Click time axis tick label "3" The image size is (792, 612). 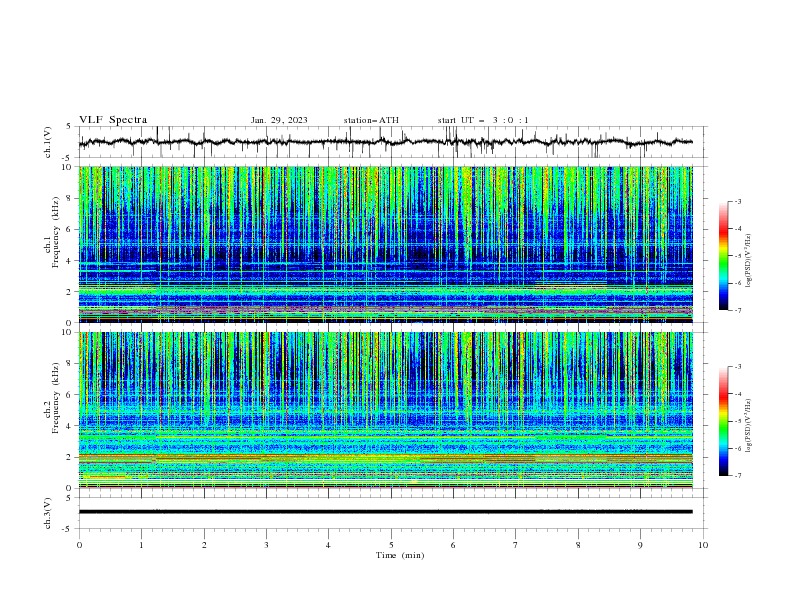[x=266, y=545]
